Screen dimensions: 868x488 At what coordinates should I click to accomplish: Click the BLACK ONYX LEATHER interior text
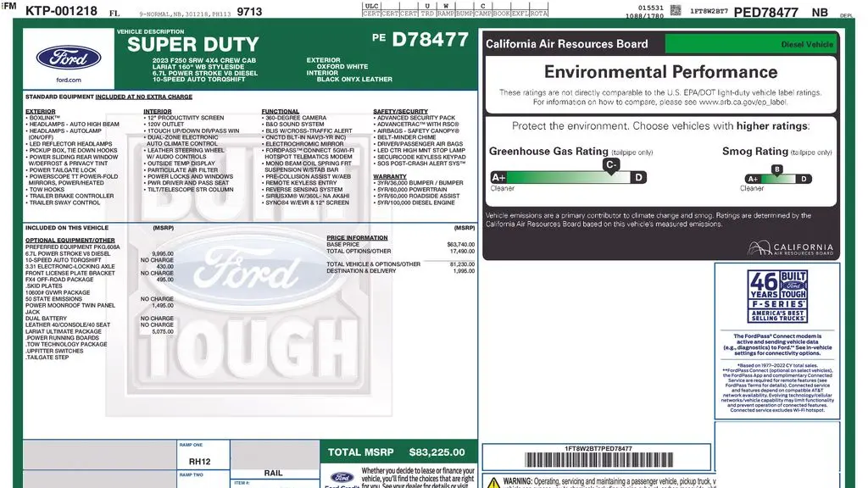(354, 79)
